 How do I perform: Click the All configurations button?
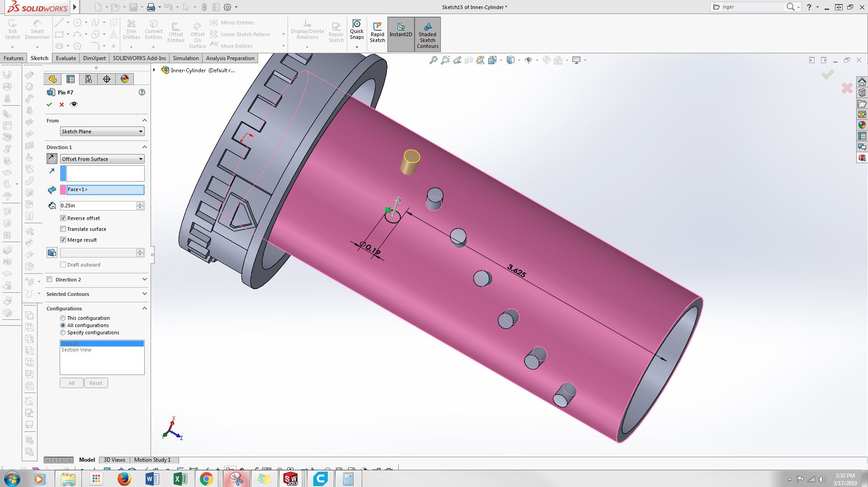(71, 383)
